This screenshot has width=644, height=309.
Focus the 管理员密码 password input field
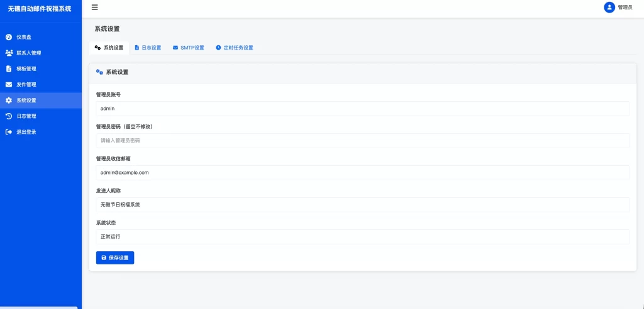(x=362, y=141)
